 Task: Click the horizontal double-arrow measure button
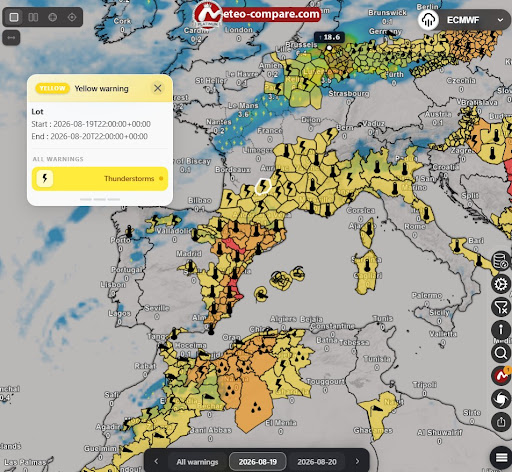coord(11,38)
